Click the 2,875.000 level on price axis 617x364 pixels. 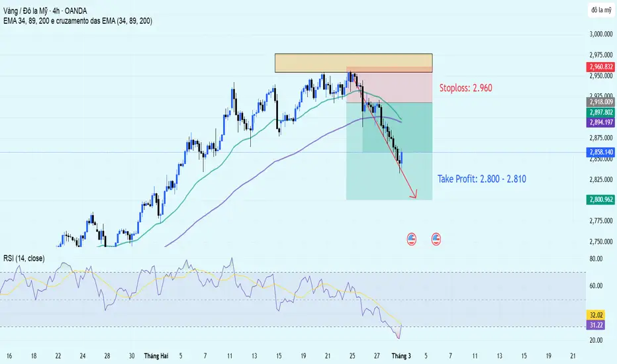[601, 138]
